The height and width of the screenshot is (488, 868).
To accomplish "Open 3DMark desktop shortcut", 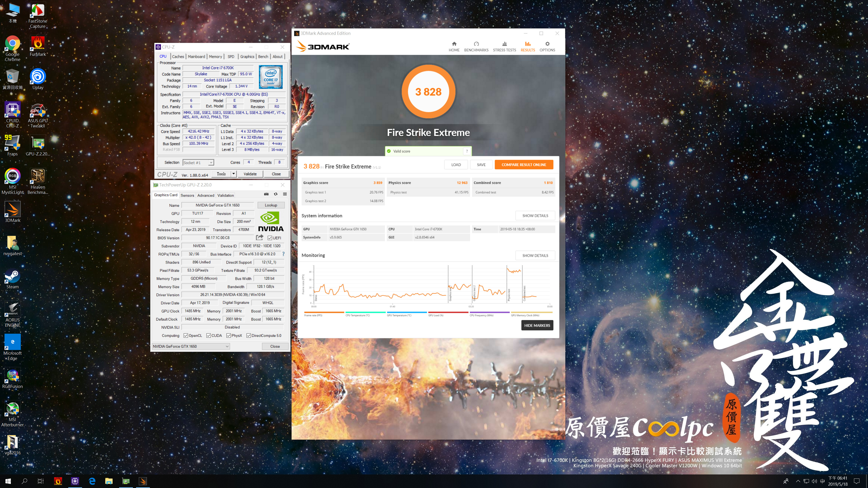I will point(12,212).
